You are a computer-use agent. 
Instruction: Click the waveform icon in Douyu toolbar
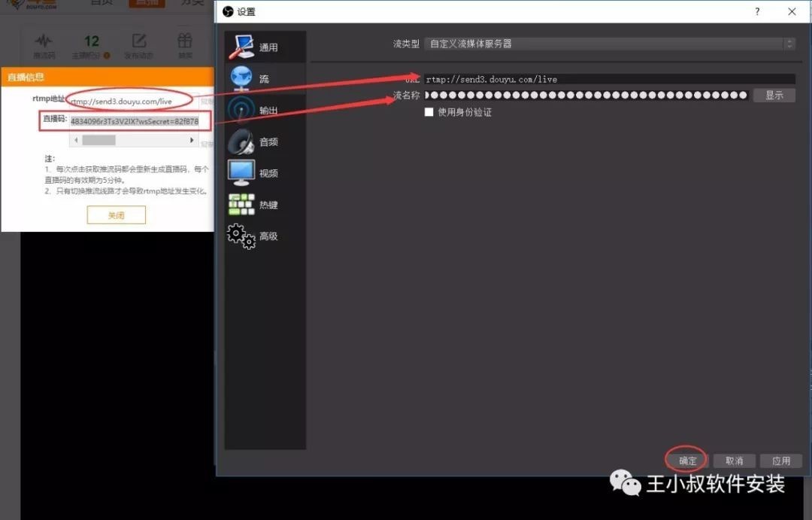tap(44, 41)
